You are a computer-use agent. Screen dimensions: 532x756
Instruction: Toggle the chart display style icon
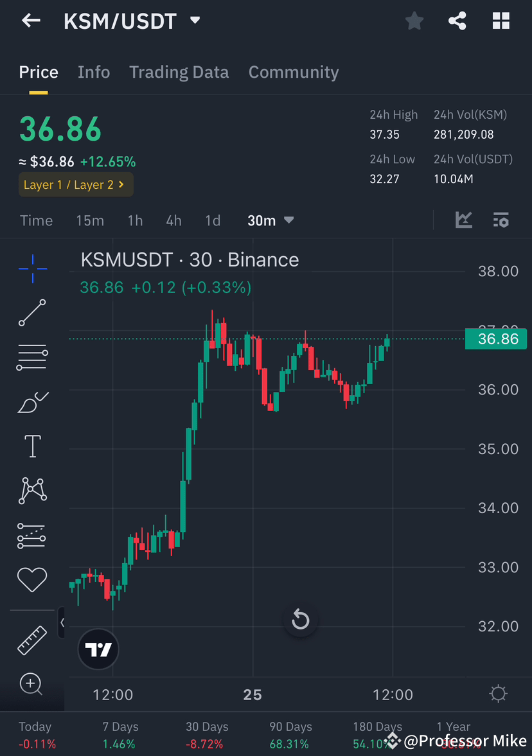coord(463,220)
